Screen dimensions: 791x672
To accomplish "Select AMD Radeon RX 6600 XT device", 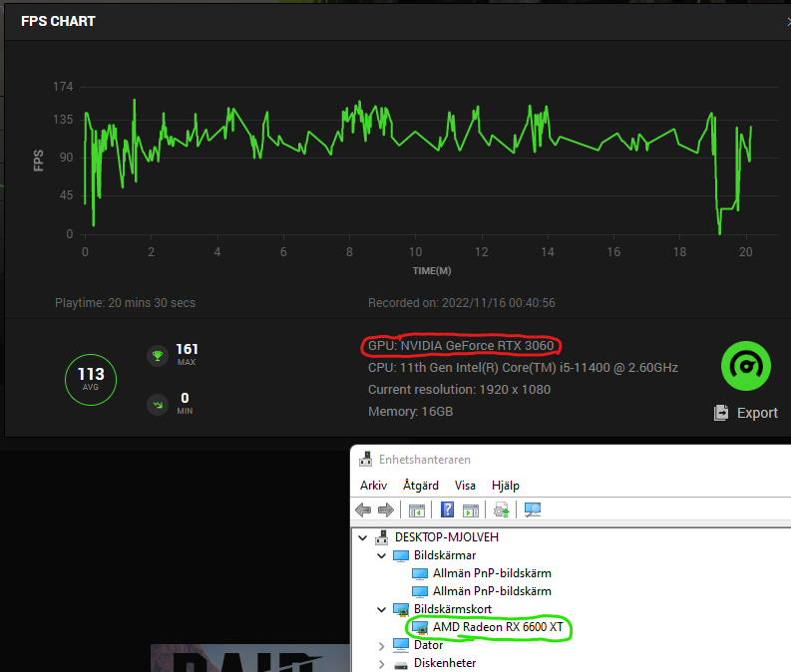I will 498,627.
